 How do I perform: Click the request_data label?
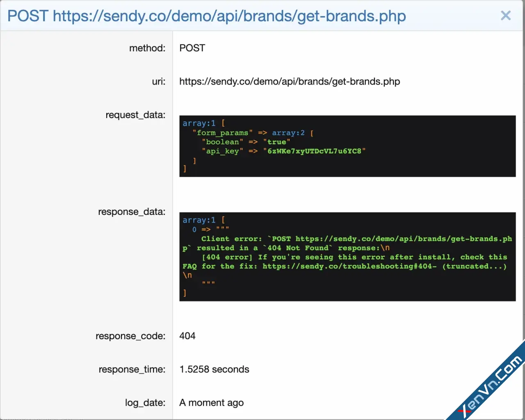pos(135,115)
